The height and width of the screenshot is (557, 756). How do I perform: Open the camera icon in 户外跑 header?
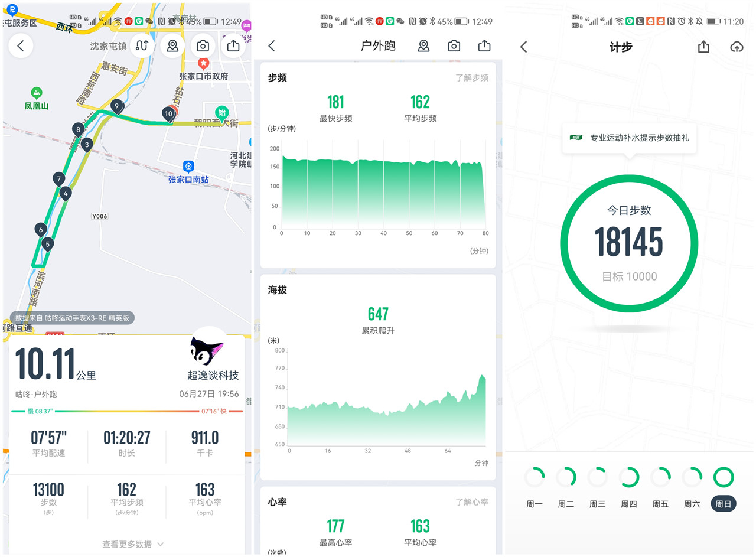coord(454,46)
